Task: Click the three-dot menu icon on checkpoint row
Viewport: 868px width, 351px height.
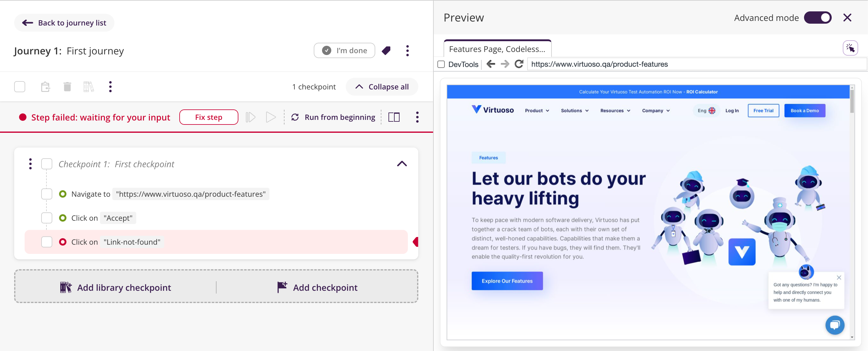Action: coord(29,164)
